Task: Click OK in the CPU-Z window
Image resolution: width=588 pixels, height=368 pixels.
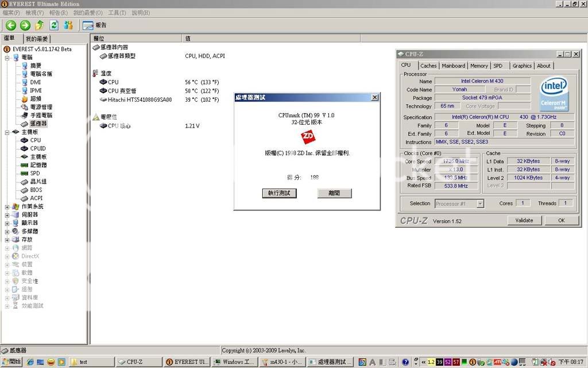Action: 562,220
